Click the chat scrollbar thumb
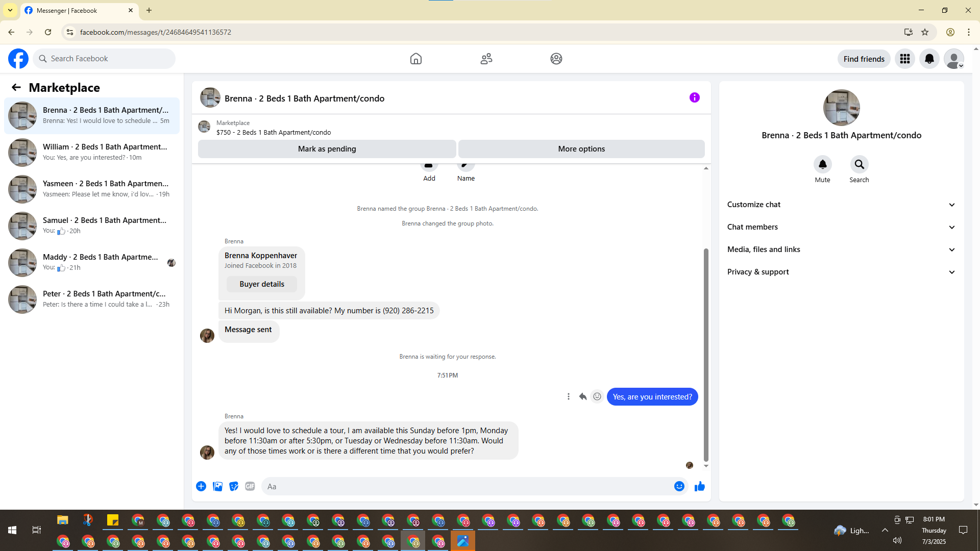980x551 pixels. pyautogui.click(x=706, y=355)
